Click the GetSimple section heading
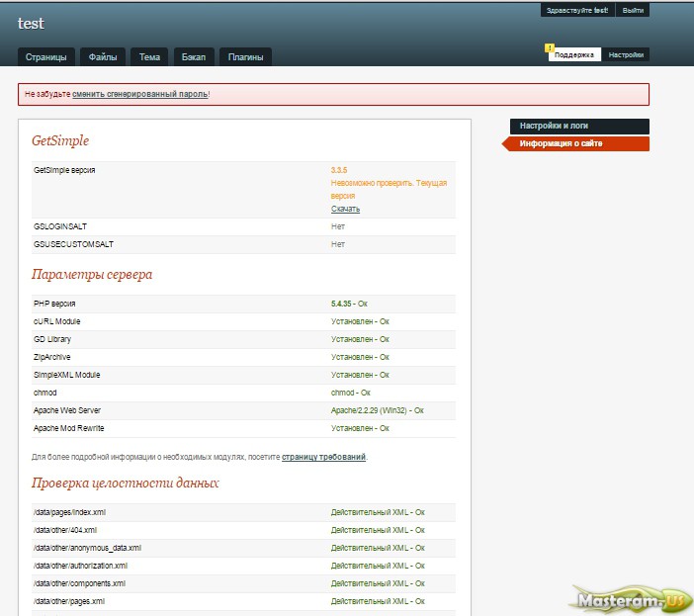Image resolution: width=694 pixels, height=616 pixels. pos(60,140)
